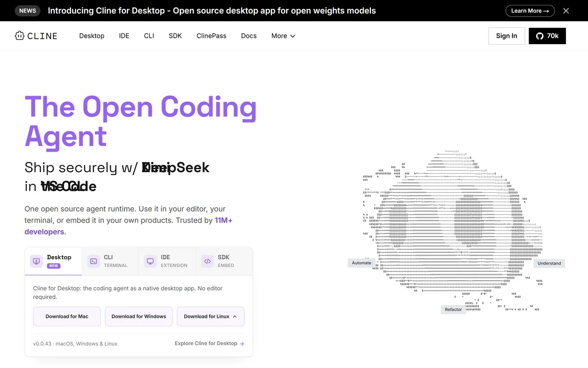588x368 pixels.
Task: Switch to the SDK Embed tab
Action: (224, 261)
